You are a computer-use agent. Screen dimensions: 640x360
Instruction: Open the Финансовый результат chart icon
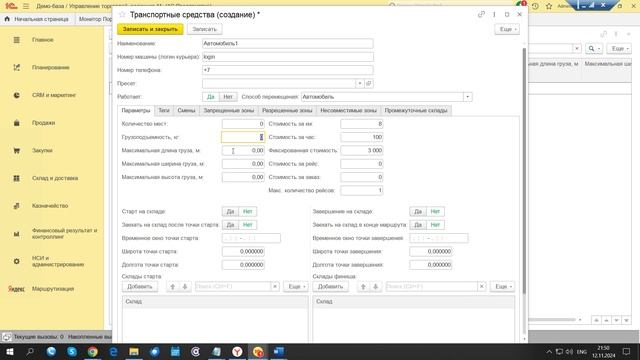(x=16, y=234)
